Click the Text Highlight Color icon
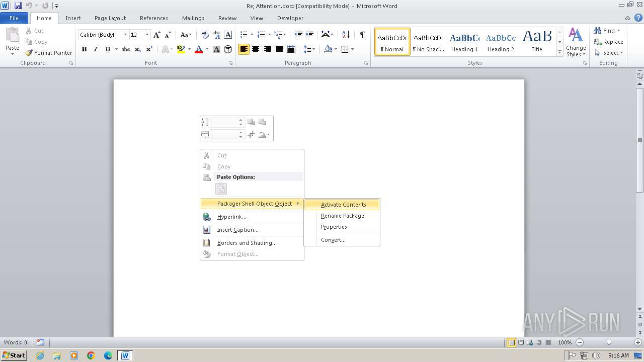644x362 pixels. point(181,49)
